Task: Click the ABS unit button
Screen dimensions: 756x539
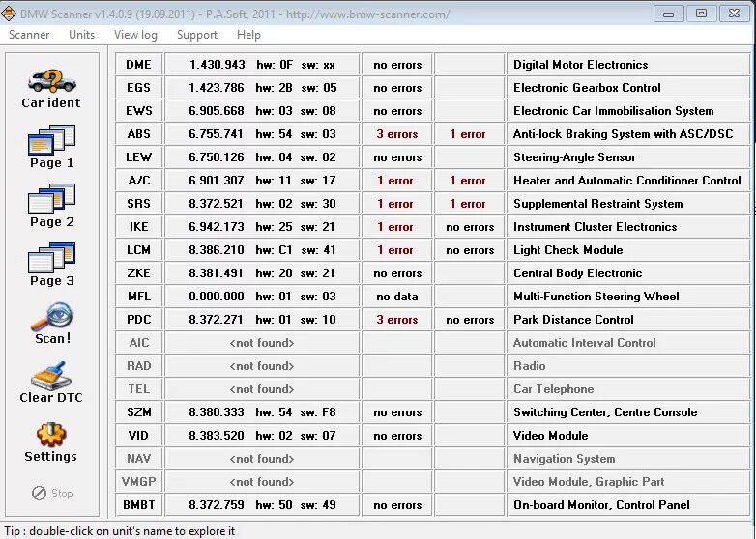Action: click(139, 134)
